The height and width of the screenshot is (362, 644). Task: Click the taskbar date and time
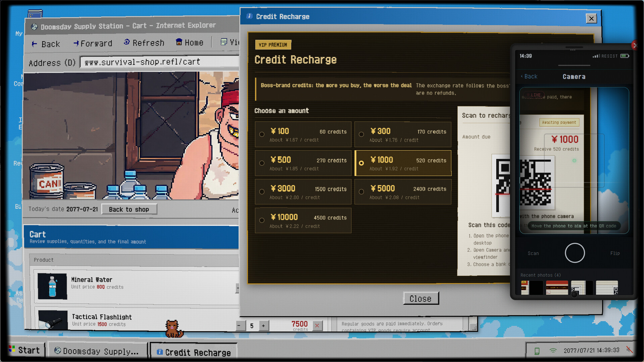(591, 351)
